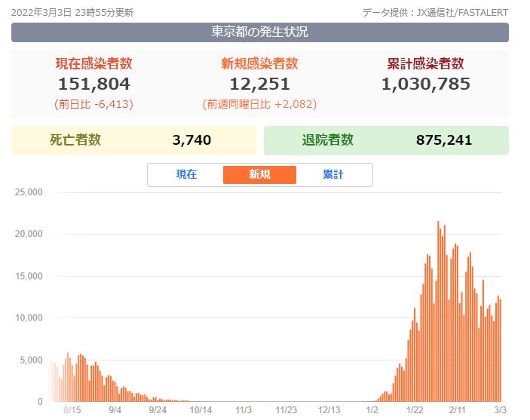Click the 9/4 x-axis date label
Screen dimensions: 530x420
click(x=115, y=410)
